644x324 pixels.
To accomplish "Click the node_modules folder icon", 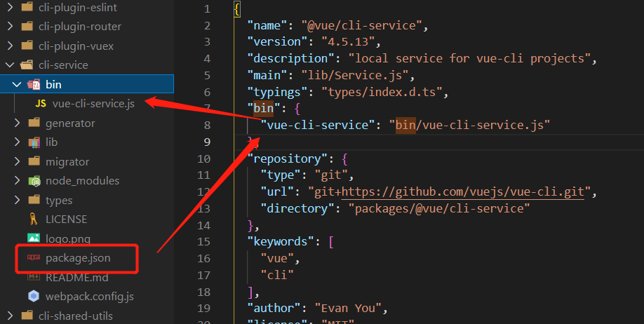I will 34,181.
